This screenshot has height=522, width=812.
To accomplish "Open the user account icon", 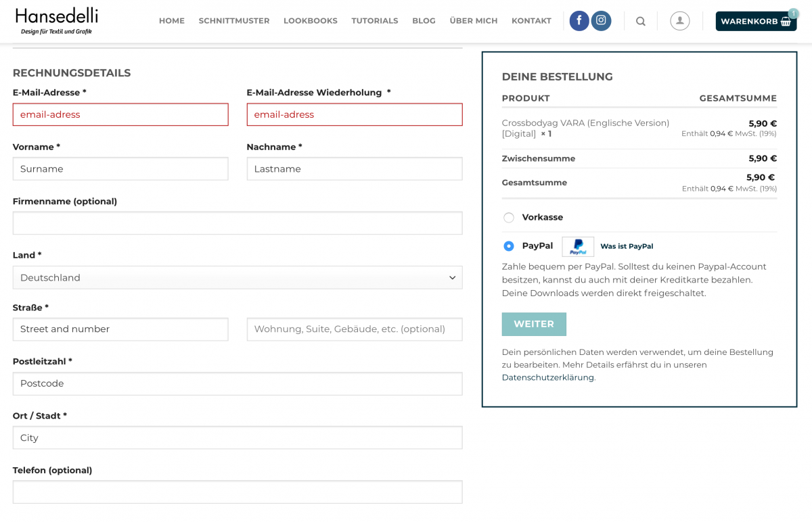I will 680,21.
